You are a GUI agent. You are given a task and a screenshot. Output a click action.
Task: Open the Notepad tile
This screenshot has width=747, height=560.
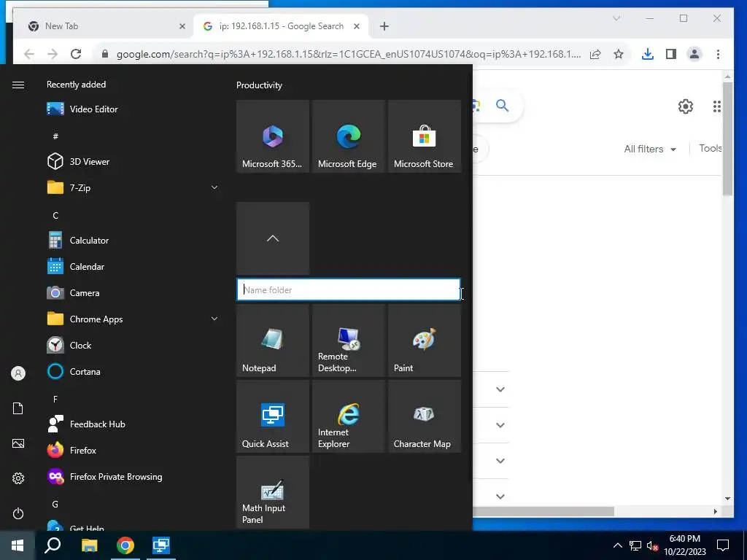point(273,341)
